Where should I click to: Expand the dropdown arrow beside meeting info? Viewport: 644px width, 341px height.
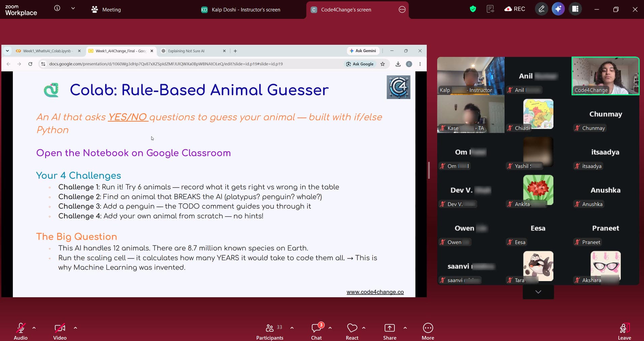pyautogui.click(x=73, y=8)
